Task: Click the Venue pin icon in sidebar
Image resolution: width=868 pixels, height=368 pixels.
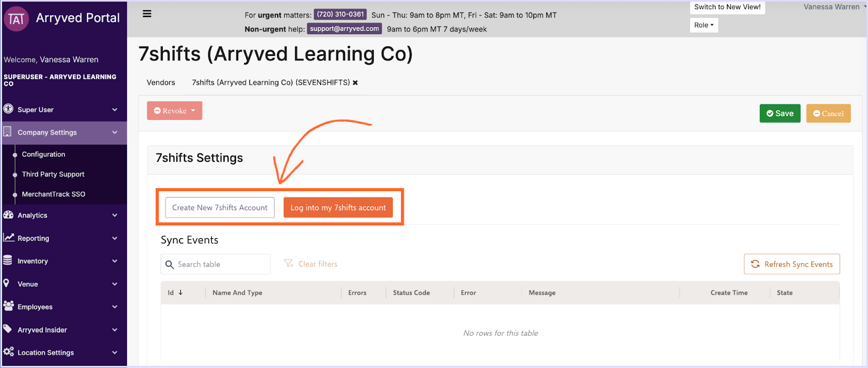Action: click(7, 283)
